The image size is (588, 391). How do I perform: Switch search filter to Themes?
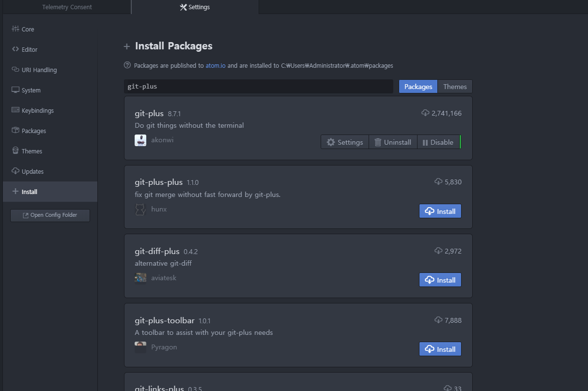pyautogui.click(x=455, y=87)
